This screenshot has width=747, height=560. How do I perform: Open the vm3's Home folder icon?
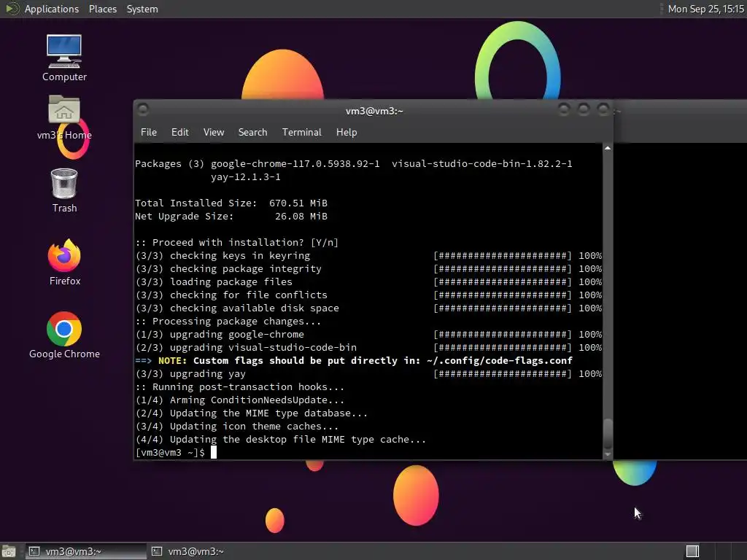tap(64, 117)
